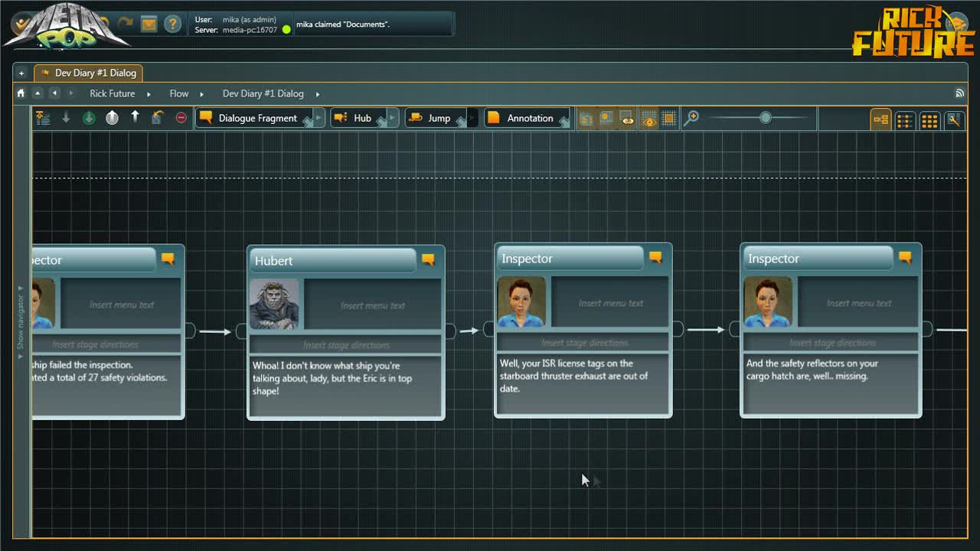Expand the Hub template dropdown arrow
The image size is (980, 551).
(x=393, y=118)
